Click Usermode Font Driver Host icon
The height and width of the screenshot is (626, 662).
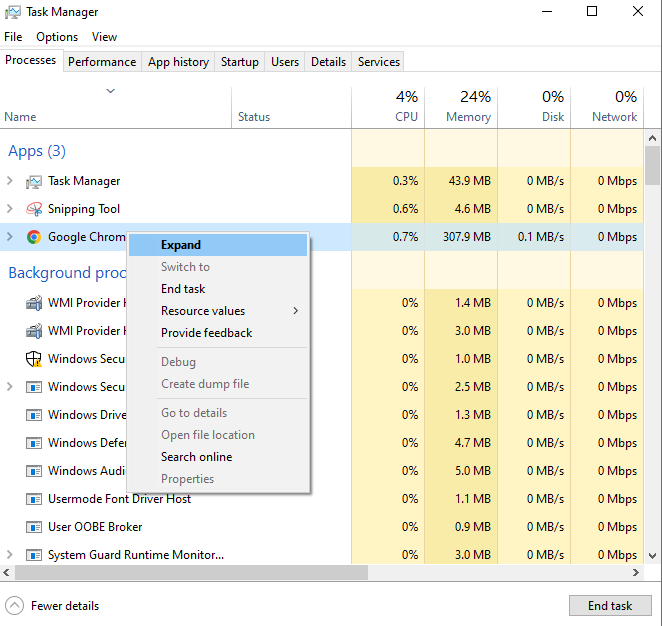tap(34, 499)
